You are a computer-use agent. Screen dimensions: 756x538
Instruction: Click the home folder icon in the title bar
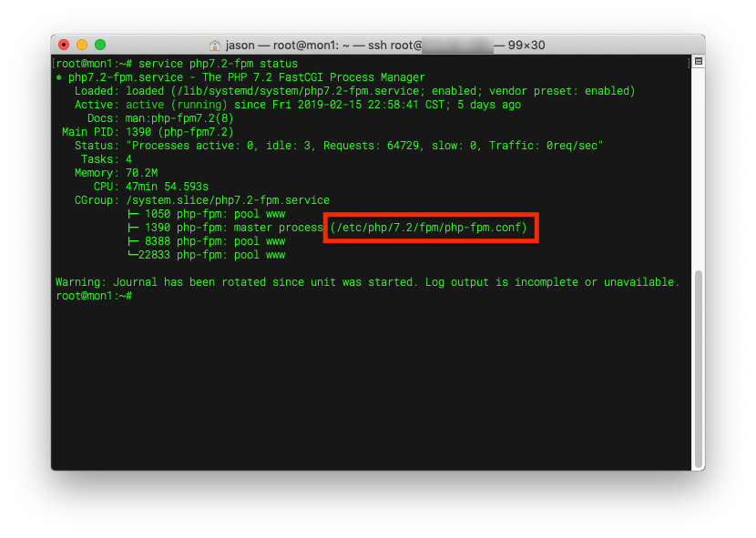[215, 46]
